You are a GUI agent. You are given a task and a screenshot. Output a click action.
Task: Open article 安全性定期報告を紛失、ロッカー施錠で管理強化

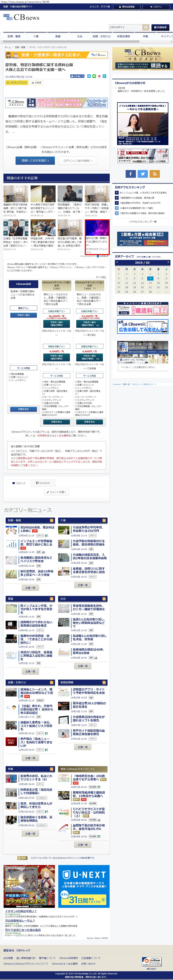89,607
